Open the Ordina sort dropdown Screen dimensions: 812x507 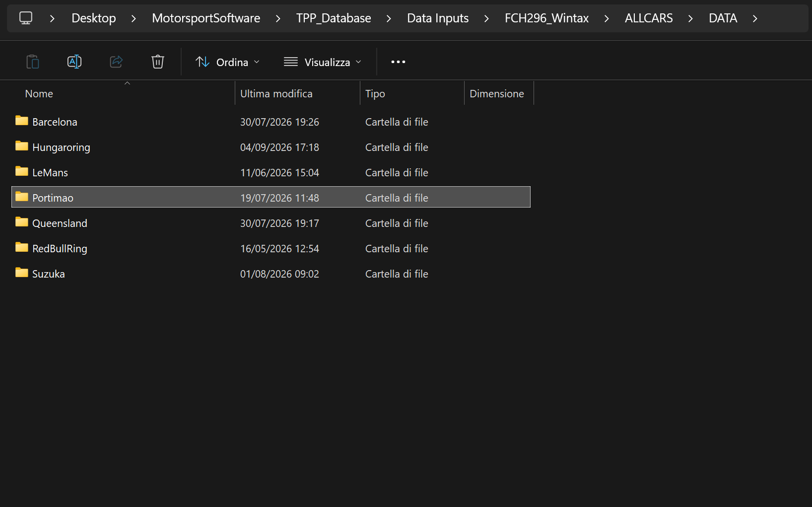[228, 62]
